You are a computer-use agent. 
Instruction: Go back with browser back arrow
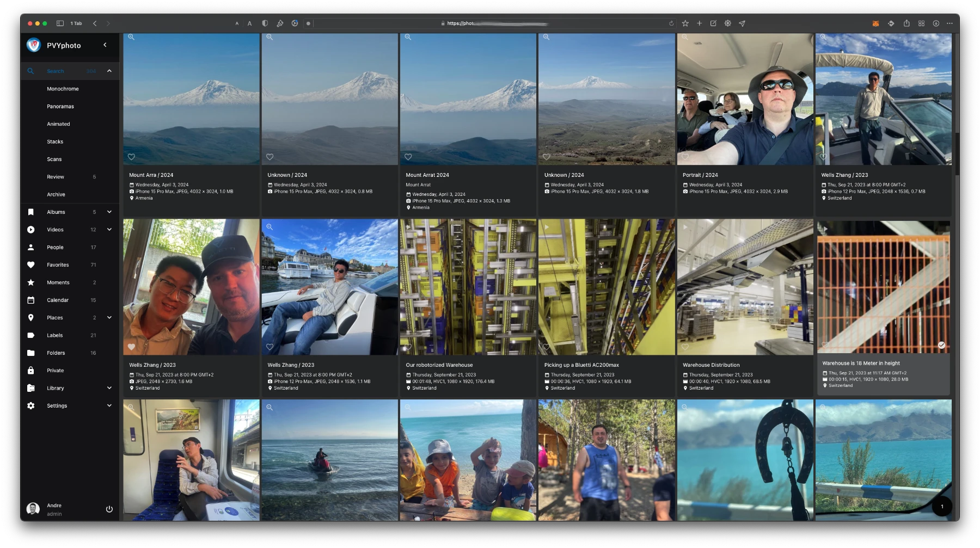click(95, 23)
